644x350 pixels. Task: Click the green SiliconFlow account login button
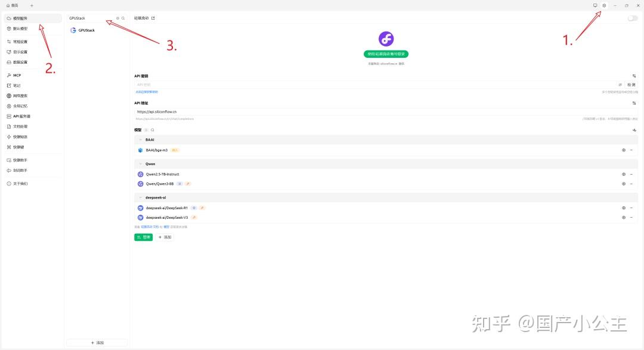(x=386, y=54)
